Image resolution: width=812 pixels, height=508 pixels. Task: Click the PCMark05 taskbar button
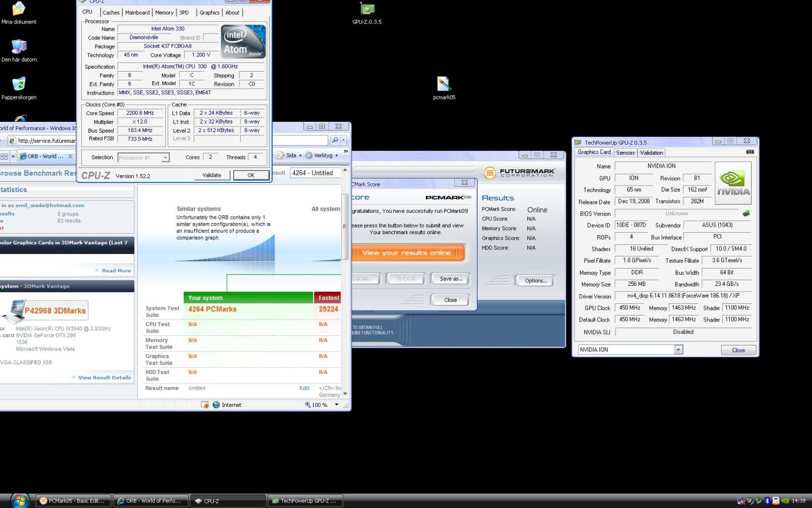pyautogui.click(x=74, y=501)
